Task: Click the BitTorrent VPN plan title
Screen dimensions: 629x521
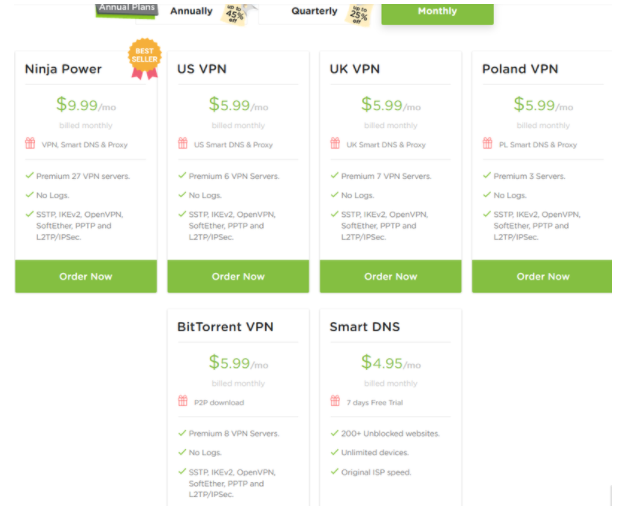Action: point(225,327)
